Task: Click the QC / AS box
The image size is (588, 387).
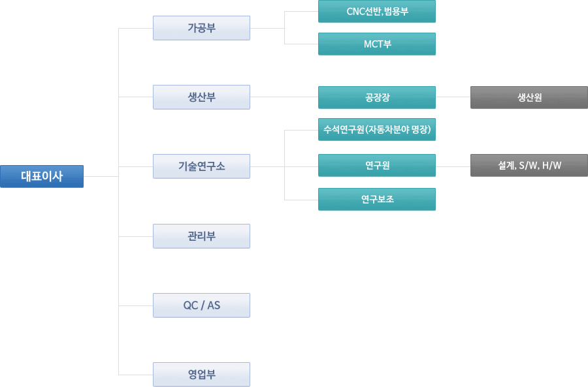Action: 201,305
